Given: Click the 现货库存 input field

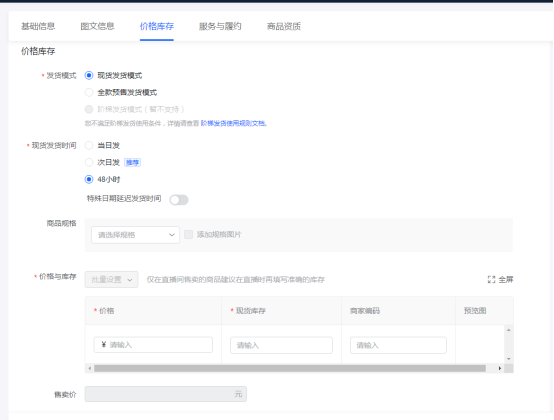Looking at the screenshot, I should [x=281, y=345].
